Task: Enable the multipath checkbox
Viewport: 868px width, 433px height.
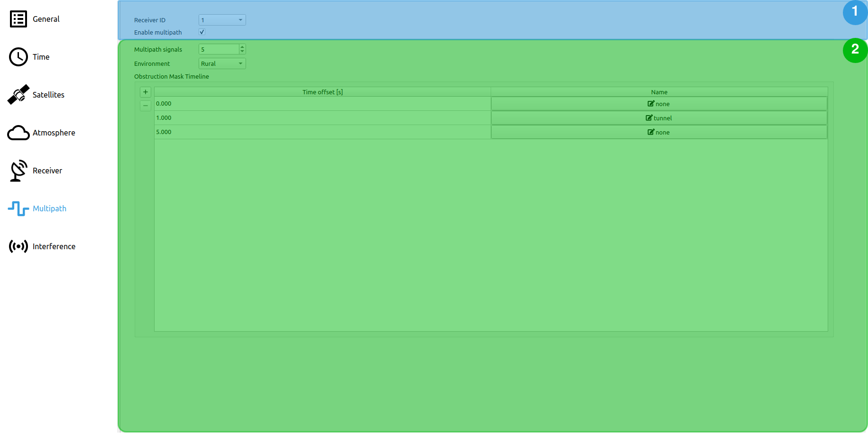Action: coord(201,32)
